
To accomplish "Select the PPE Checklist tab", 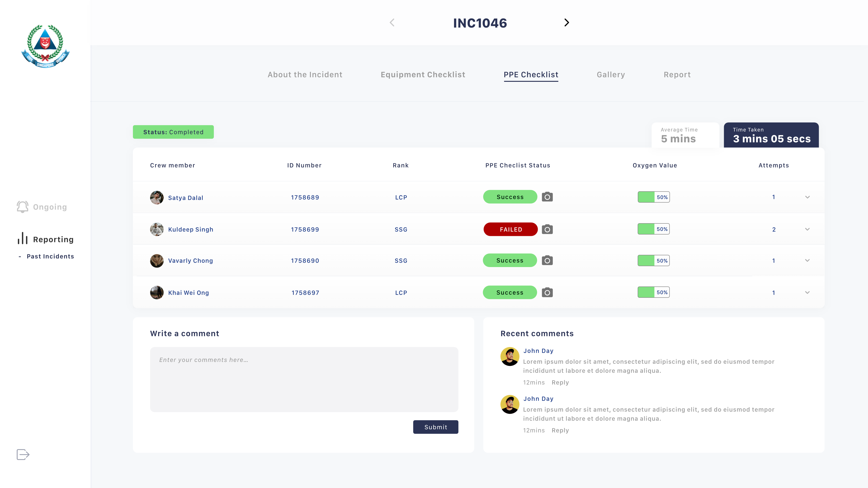I will click(531, 75).
